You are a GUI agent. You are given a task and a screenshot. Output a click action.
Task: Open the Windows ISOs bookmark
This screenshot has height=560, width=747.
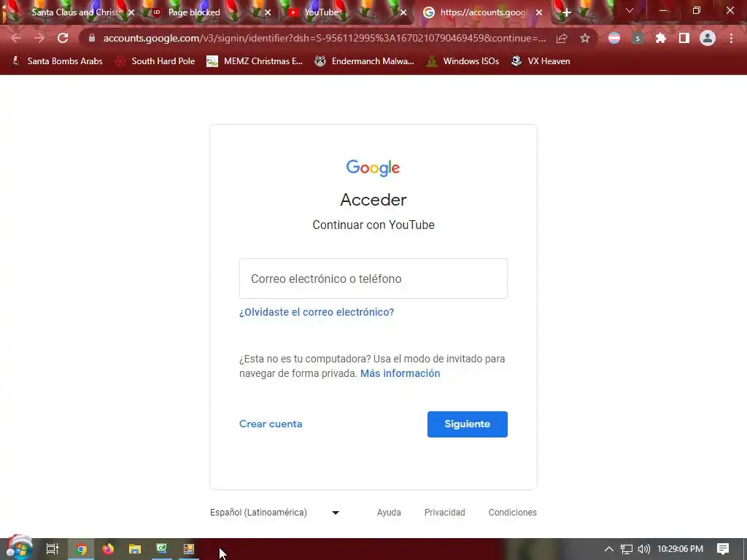[x=462, y=61]
